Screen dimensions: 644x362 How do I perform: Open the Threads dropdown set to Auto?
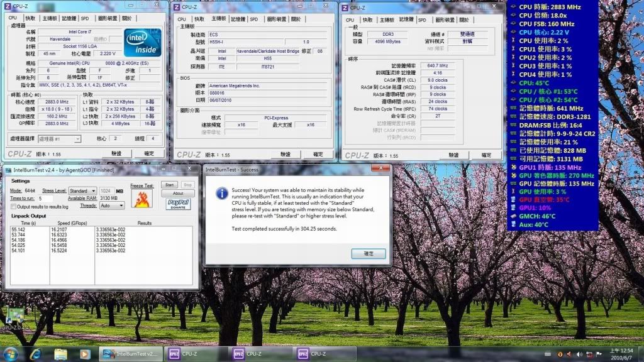click(113, 206)
